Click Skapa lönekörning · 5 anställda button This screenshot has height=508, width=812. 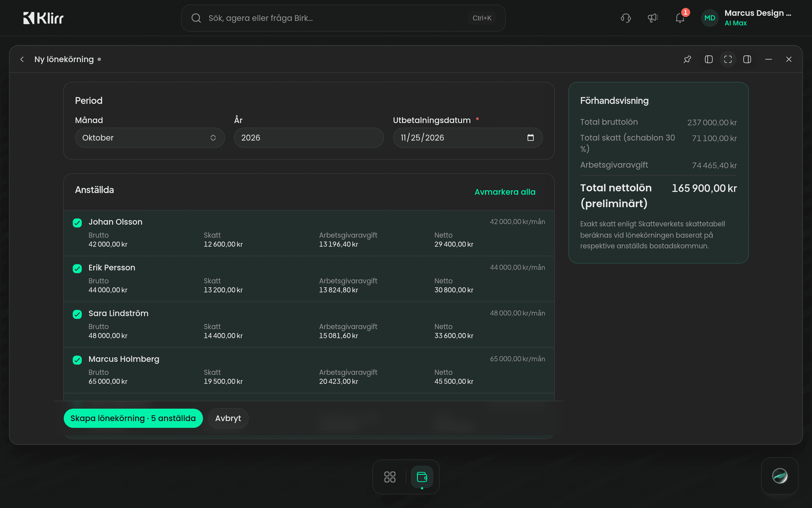click(x=133, y=418)
